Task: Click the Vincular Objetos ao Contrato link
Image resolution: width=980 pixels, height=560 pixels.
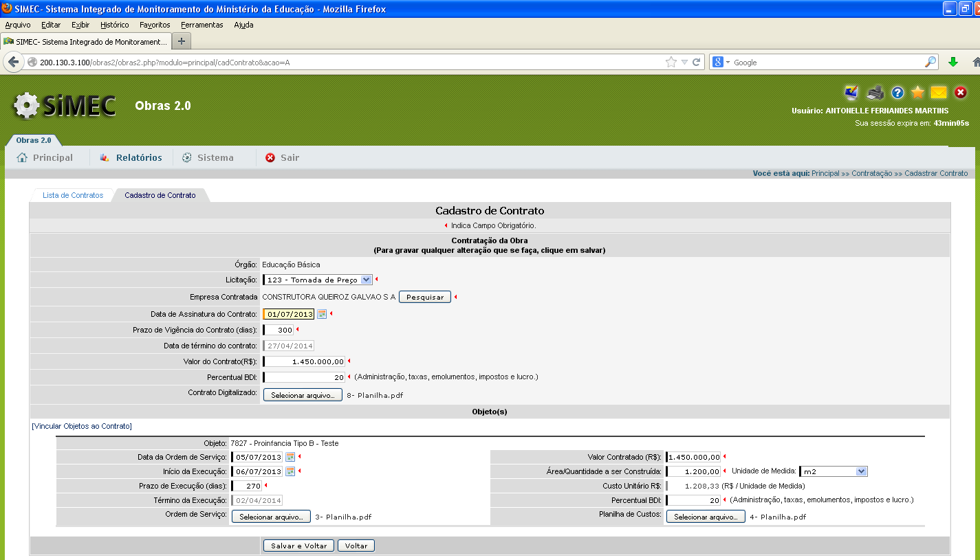Action: click(82, 426)
